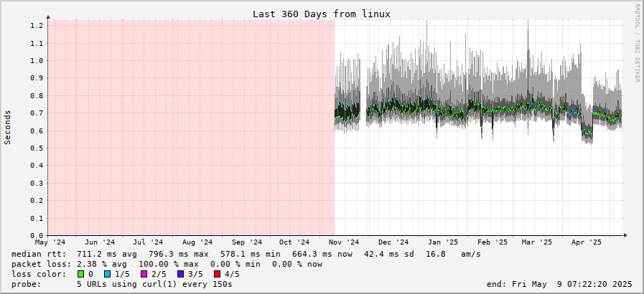
Task: Click the 'Jan '25' x-axis label
Action: (x=443, y=242)
